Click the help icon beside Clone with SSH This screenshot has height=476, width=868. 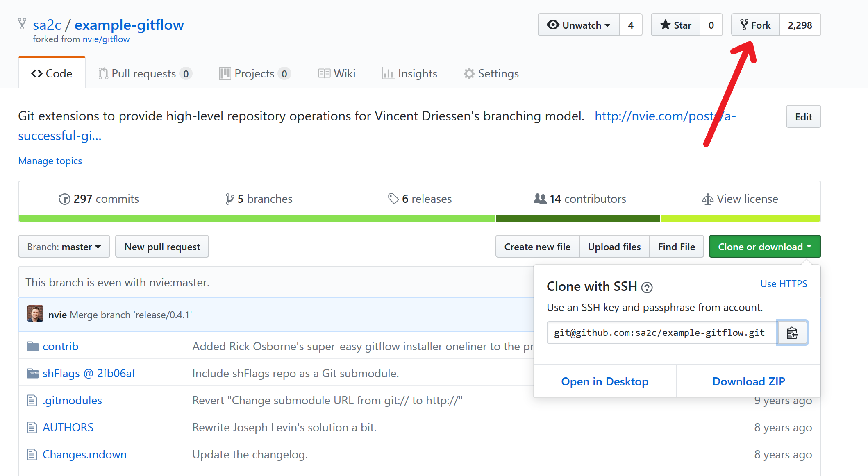(647, 288)
